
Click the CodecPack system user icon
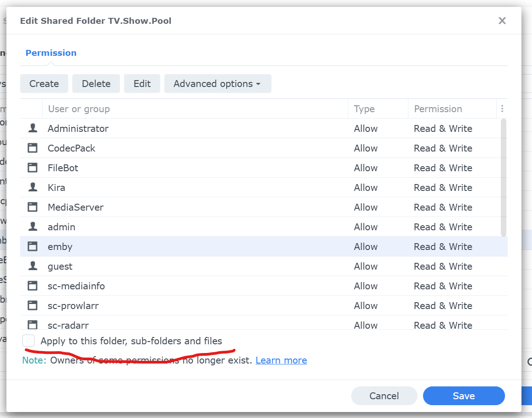[x=33, y=148]
